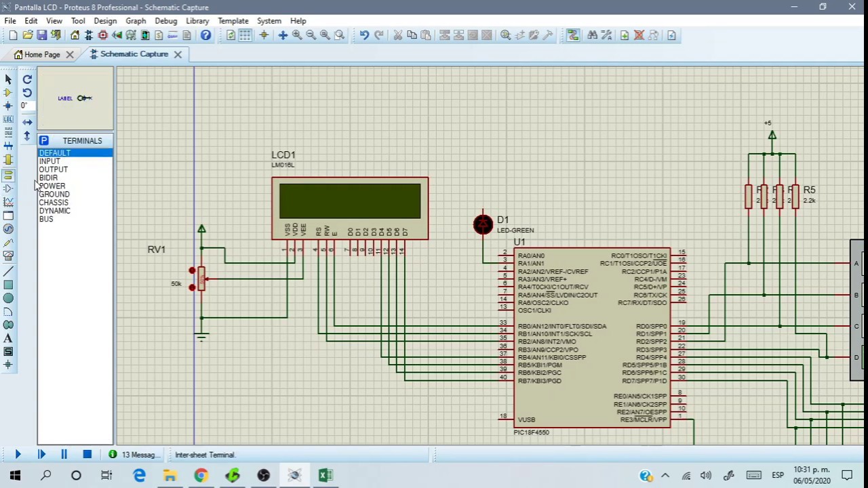
Task: Open the Debug menu
Action: click(x=165, y=21)
